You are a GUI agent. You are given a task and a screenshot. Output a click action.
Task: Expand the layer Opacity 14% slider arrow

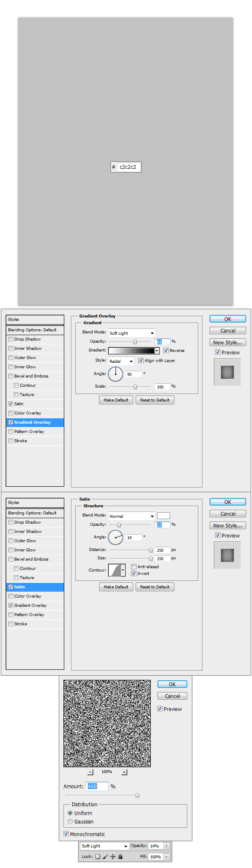(166, 846)
